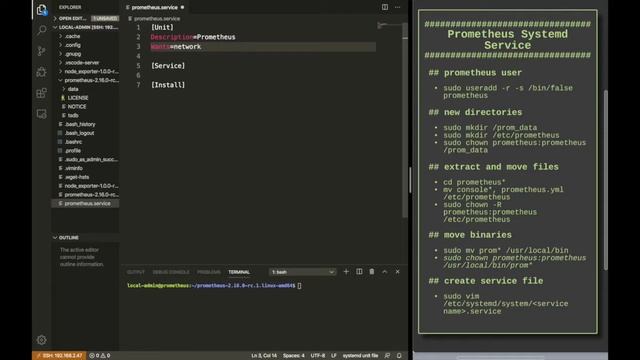Open notifications bell in status bar
The width and height of the screenshot is (640, 360).
tap(399, 356)
